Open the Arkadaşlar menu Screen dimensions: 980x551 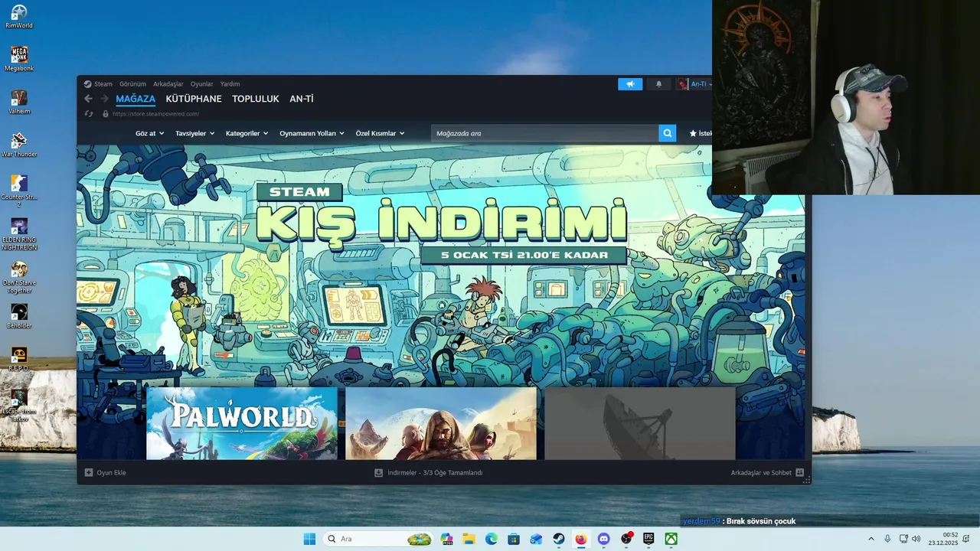(168, 84)
